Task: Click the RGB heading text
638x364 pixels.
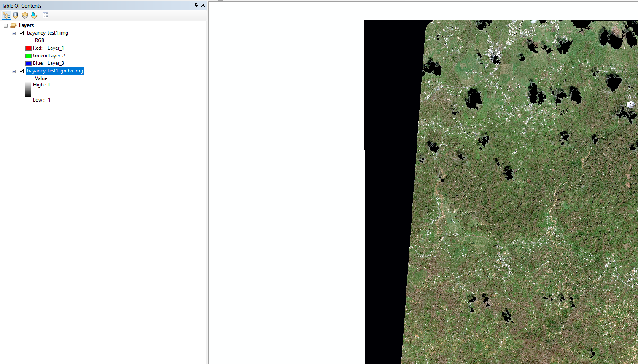Action: [40, 40]
